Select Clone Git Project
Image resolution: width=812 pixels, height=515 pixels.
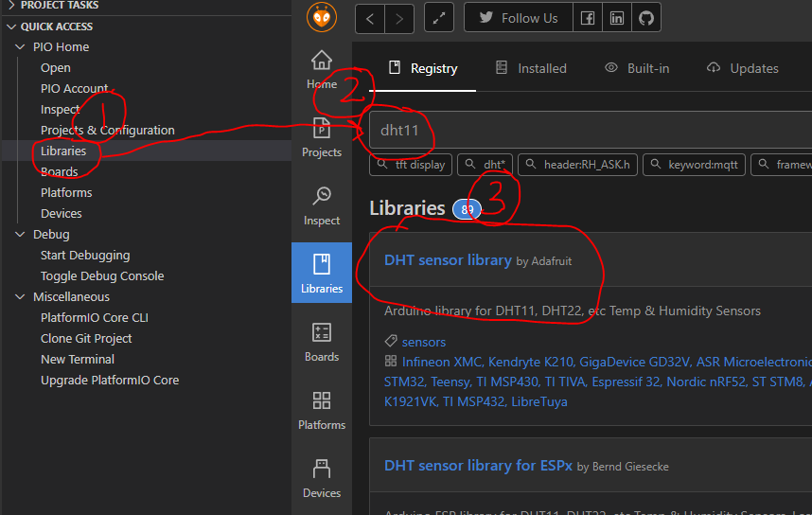click(x=86, y=338)
